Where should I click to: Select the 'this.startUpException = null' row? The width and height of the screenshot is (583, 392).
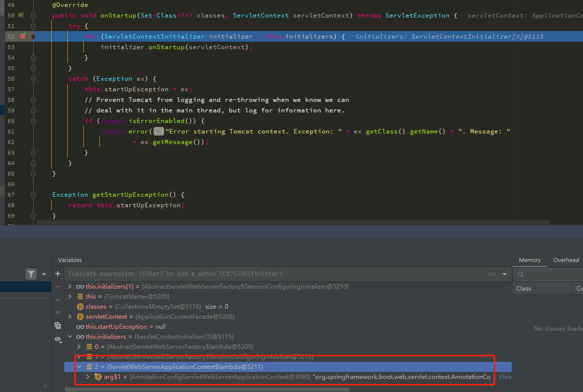coord(288,327)
